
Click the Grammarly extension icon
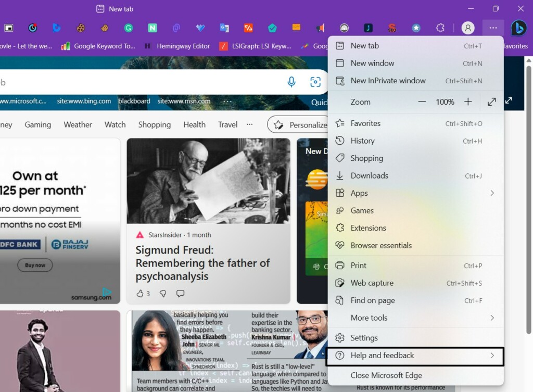tap(128, 28)
